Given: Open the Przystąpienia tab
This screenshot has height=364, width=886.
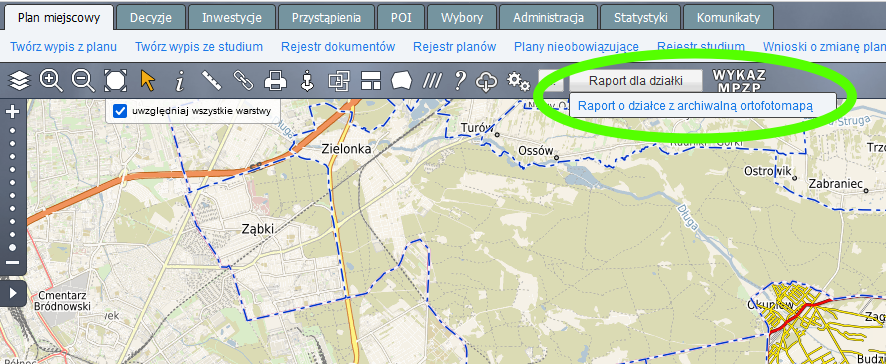Looking at the screenshot, I should pyautogui.click(x=326, y=18).
